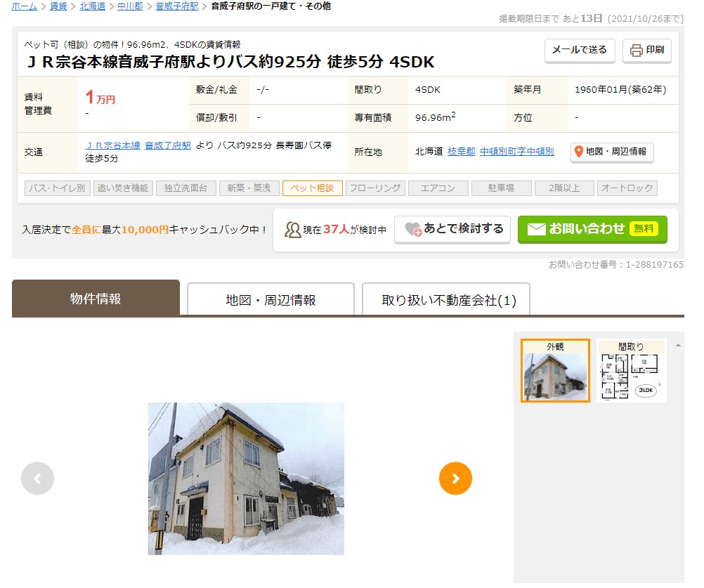Viewport: 704px width, 588px height.
Task: Follow the ＪＲ宗谷本線 link
Action: point(112,145)
